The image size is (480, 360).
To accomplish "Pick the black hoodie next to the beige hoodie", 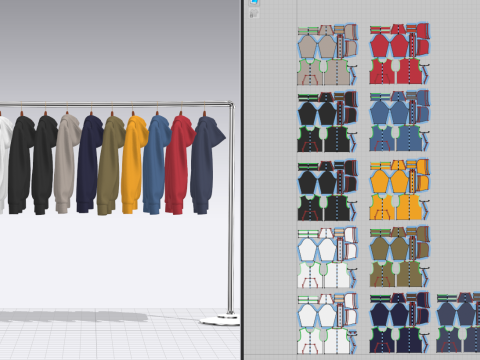I will (x=44, y=165).
